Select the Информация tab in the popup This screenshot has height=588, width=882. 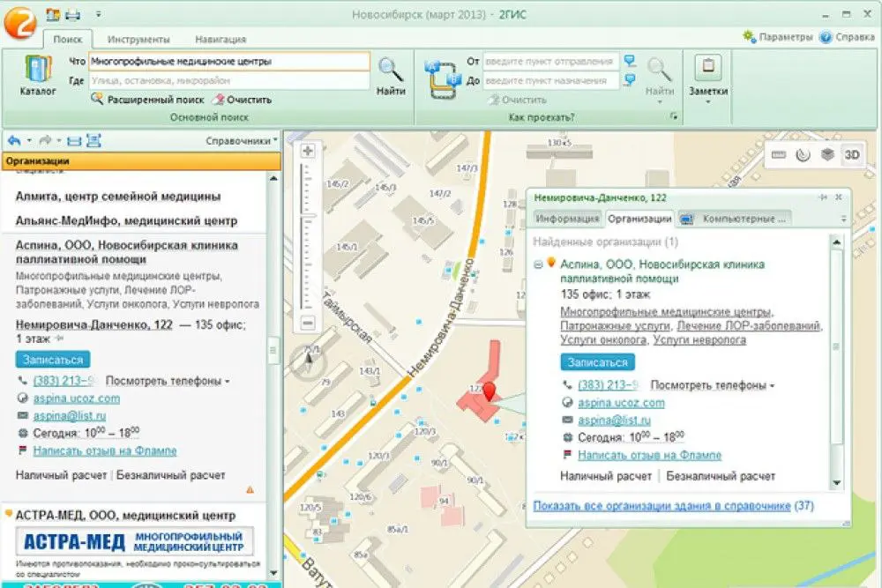tap(567, 219)
